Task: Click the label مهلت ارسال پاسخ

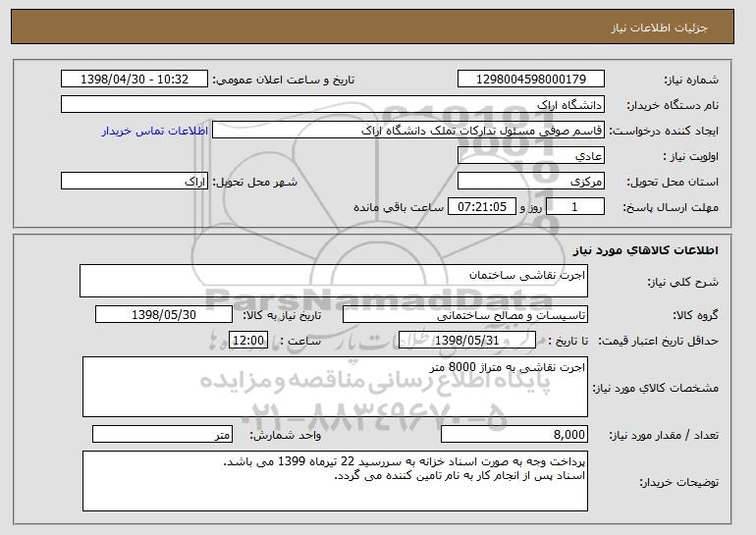Action: [x=671, y=208]
